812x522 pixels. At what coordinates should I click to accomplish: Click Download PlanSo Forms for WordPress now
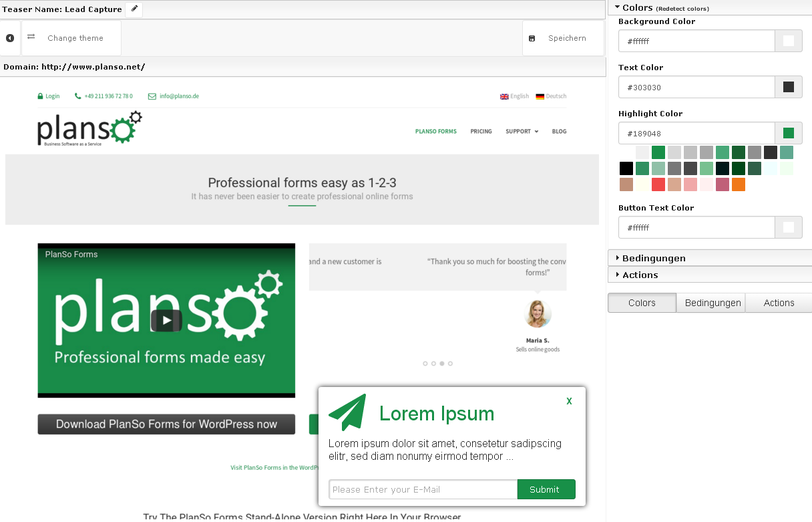click(x=166, y=424)
